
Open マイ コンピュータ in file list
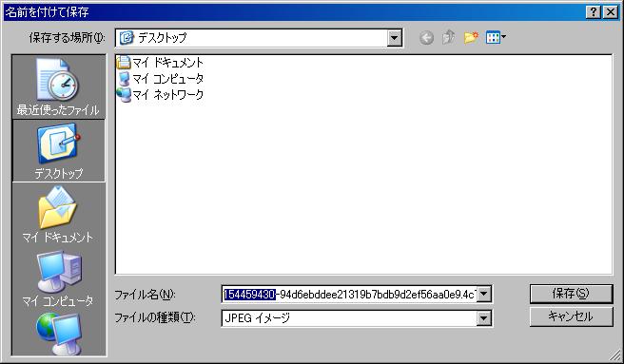tap(160, 78)
